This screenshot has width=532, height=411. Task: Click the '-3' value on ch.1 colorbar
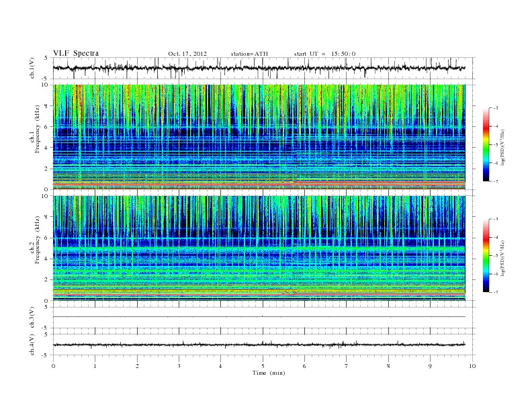(496, 108)
